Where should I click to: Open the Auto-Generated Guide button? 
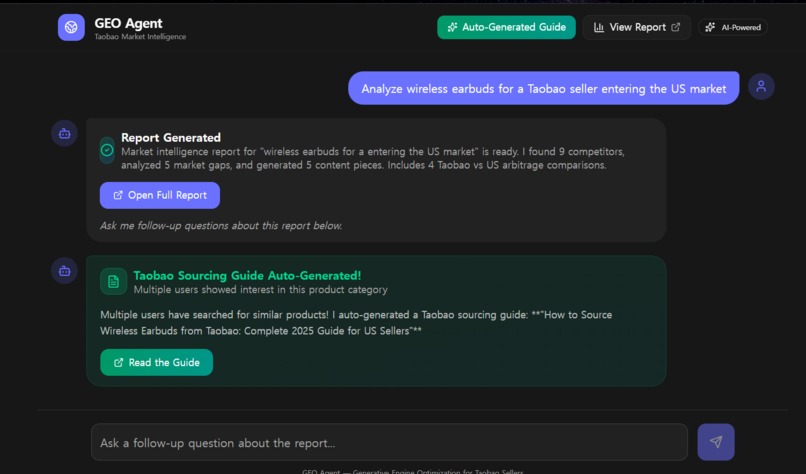click(x=506, y=27)
